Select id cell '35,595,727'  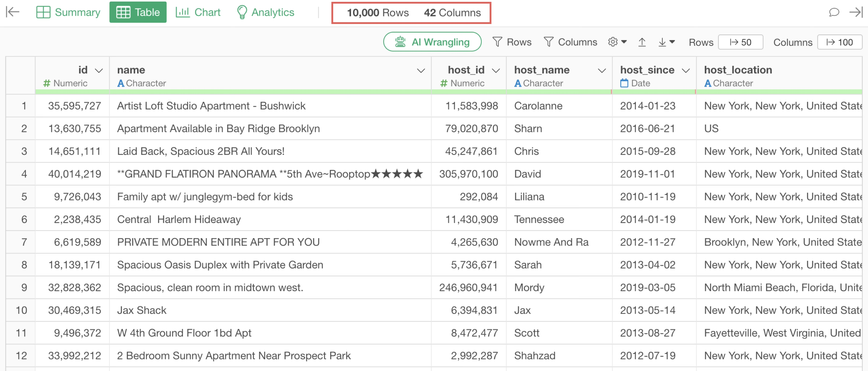coord(72,106)
